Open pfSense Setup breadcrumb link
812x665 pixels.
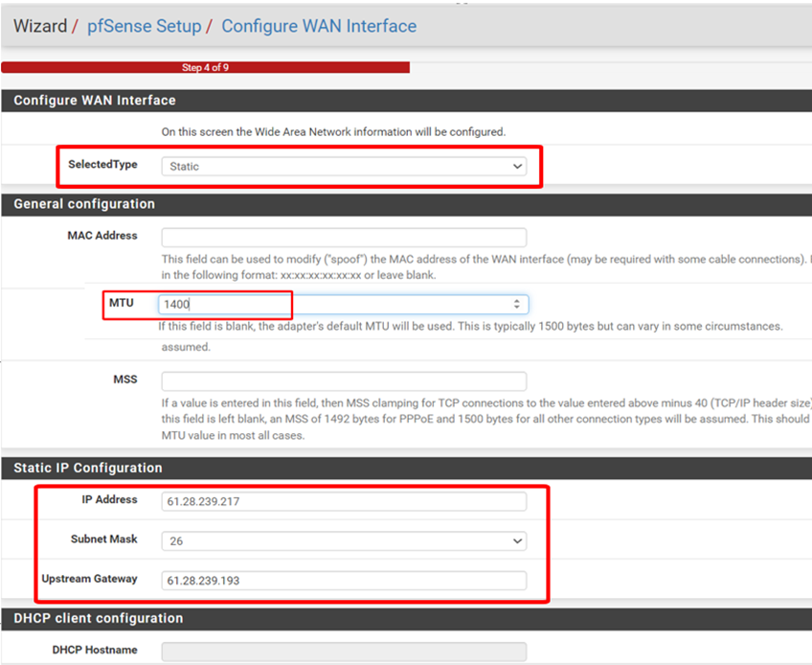(x=144, y=26)
